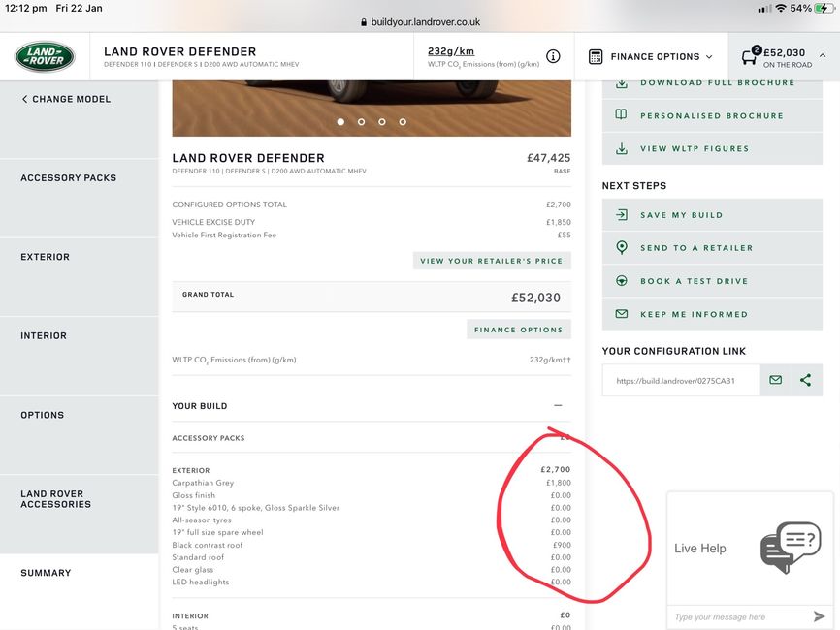Share the configuration link

[x=805, y=380]
